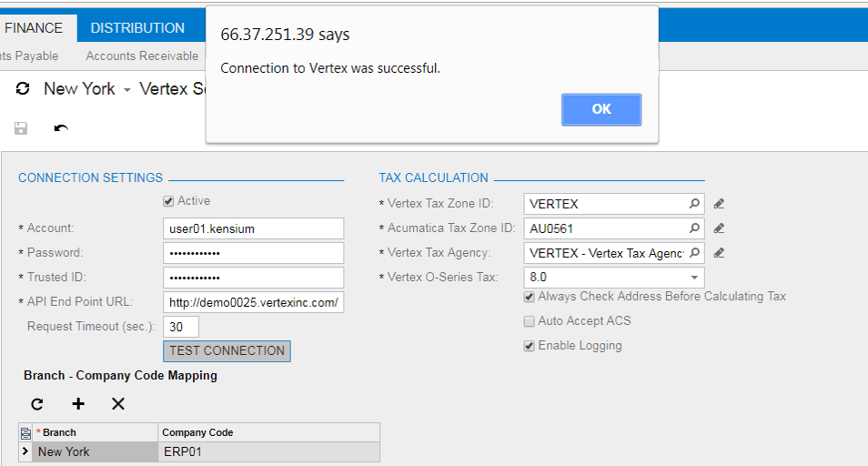
Task: Click the Branch column header
Action: 95,433
